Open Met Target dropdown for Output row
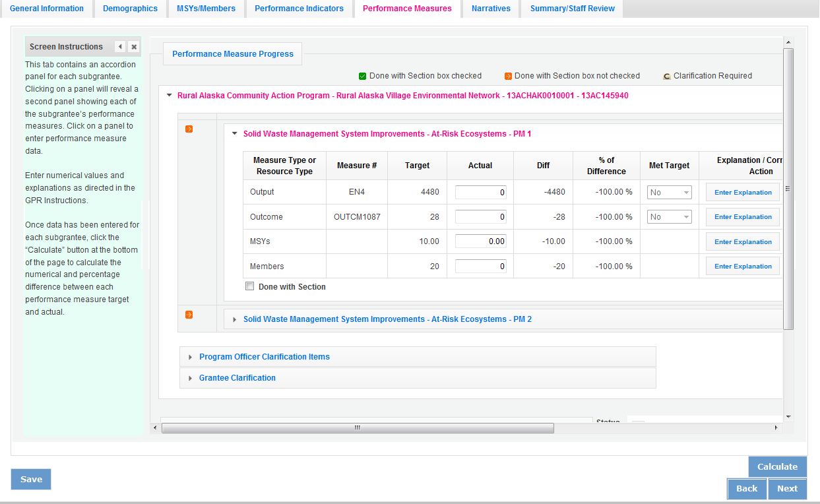This screenshot has width=820, height=504. click(669, 193)
